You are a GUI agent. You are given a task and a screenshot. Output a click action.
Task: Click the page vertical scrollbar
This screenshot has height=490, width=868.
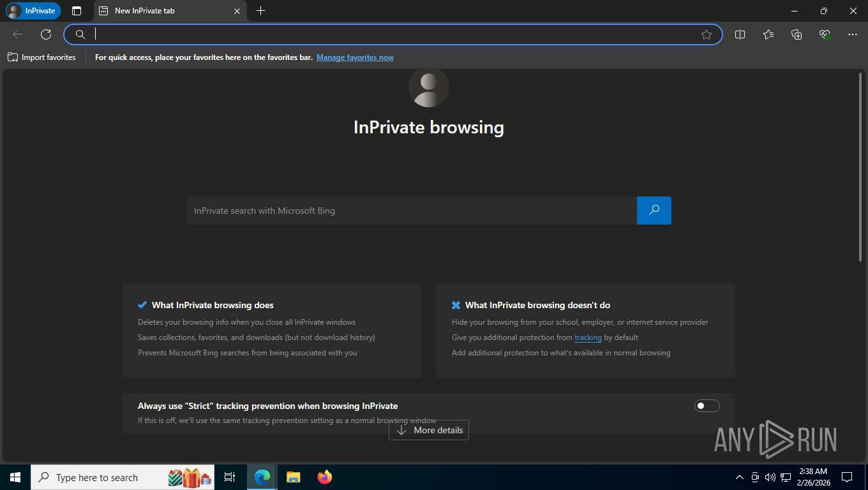click(x=860, y=167)
